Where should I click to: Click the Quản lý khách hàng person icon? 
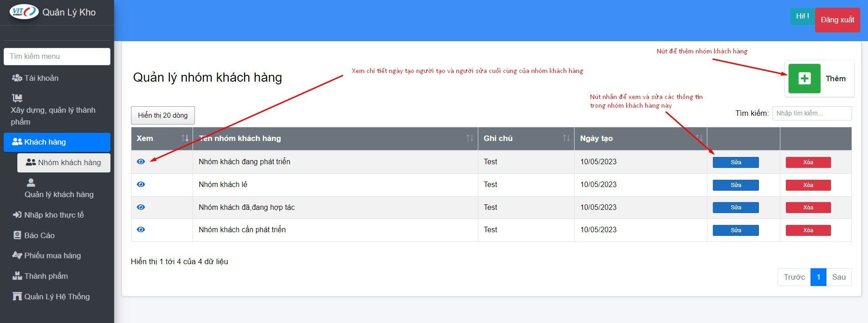pyautogui.click(x=31, y=182)
